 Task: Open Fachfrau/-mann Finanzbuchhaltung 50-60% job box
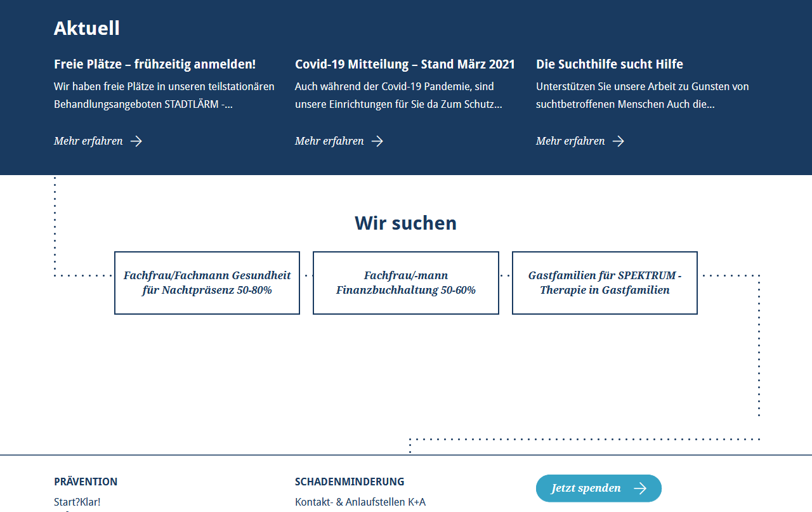(x=406, y=283)
